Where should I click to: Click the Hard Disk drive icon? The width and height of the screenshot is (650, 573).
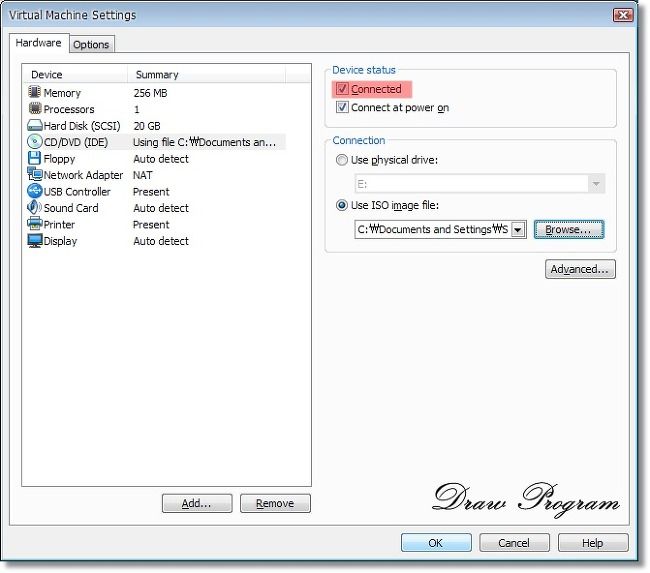[x=34, y=125]
